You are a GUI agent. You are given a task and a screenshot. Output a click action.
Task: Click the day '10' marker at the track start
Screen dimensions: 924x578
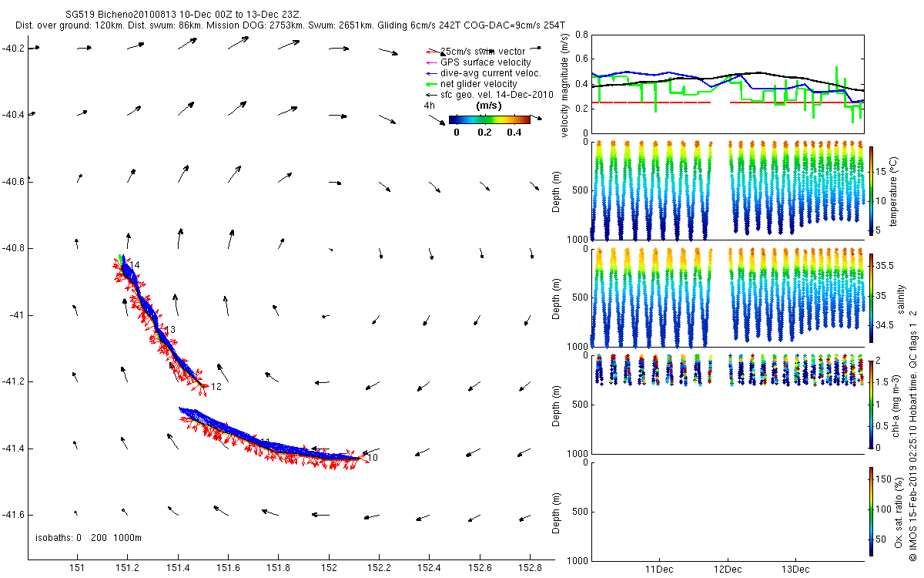pos(373,458)
